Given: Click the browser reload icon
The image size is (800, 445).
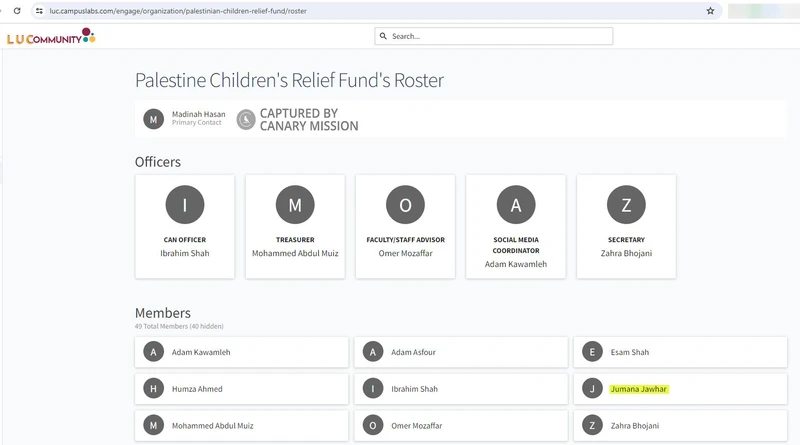Looking at the screenshot, I should pos(17,10).
